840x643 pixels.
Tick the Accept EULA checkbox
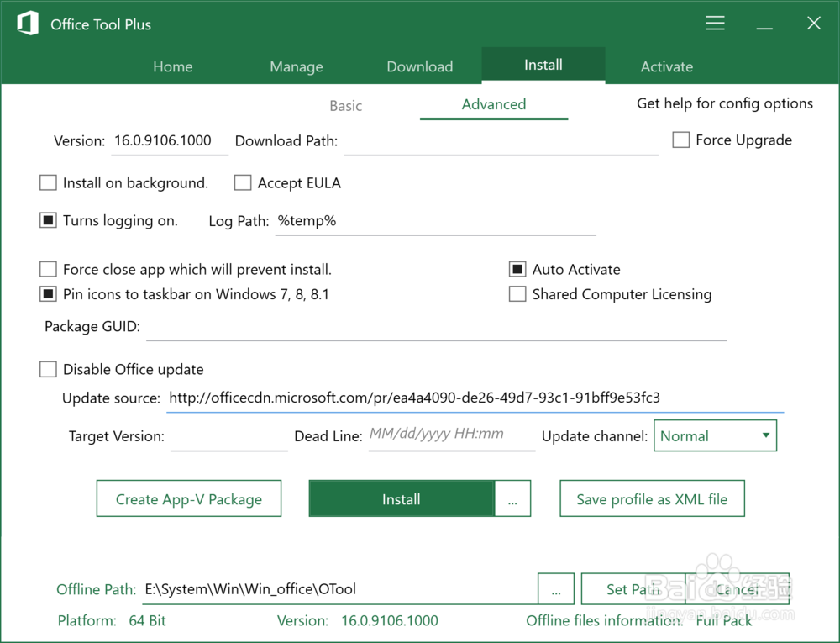(x=243, y=182)
